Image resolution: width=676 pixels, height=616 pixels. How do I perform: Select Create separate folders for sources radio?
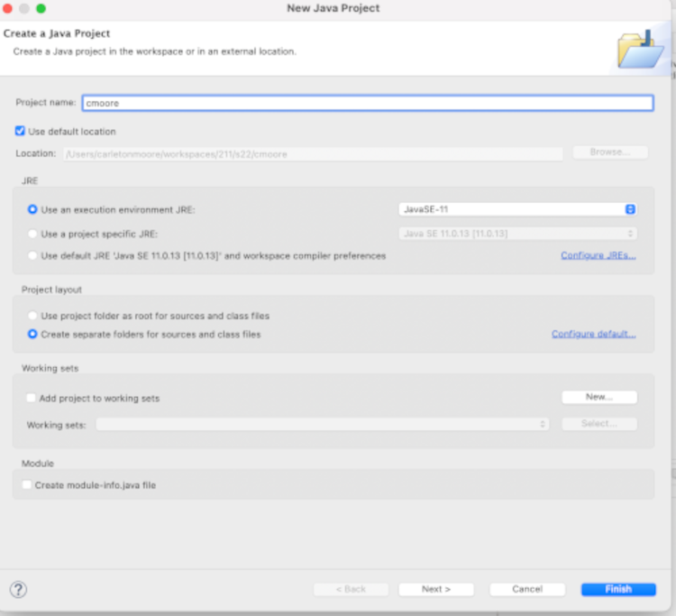(32, 334)
